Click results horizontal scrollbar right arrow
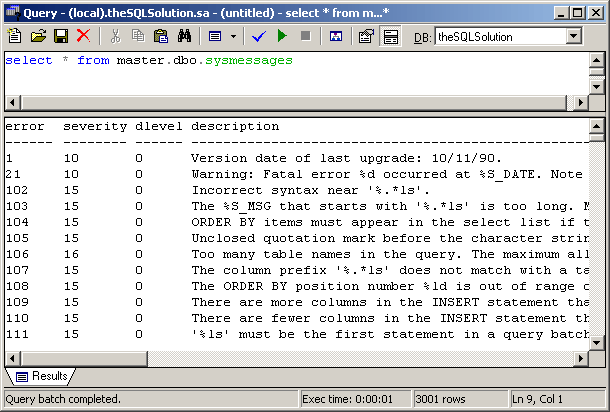 [581, 358]
